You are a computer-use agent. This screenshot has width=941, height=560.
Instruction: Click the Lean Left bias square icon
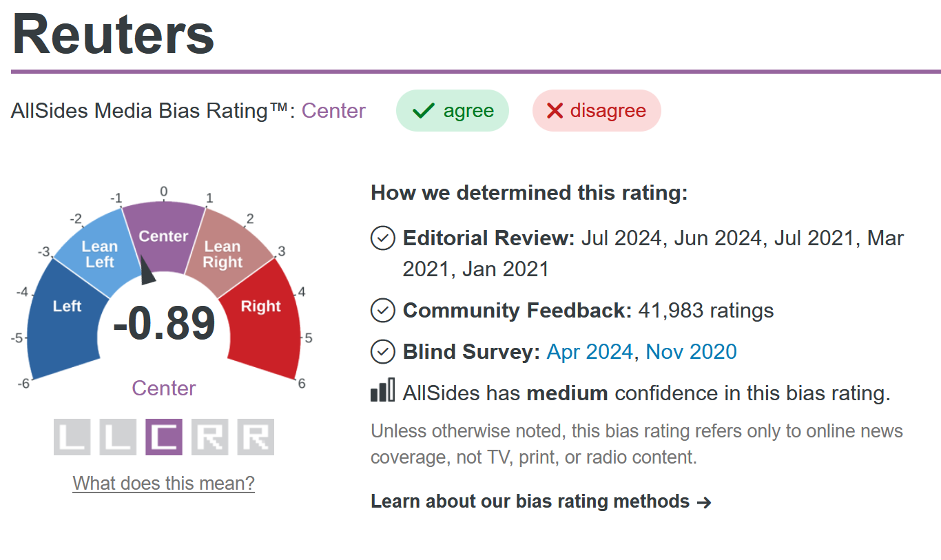tap(118, 437)
